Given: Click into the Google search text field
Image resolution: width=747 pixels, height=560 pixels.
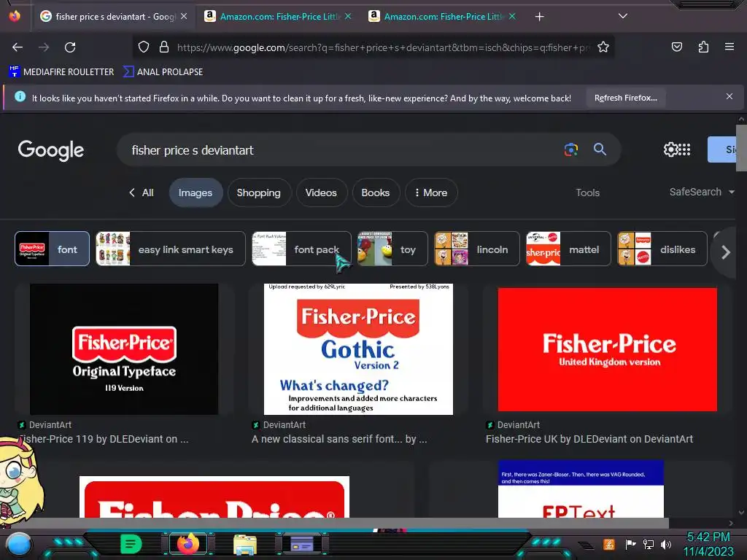Looking at the screenshot, I should (338, 150).
